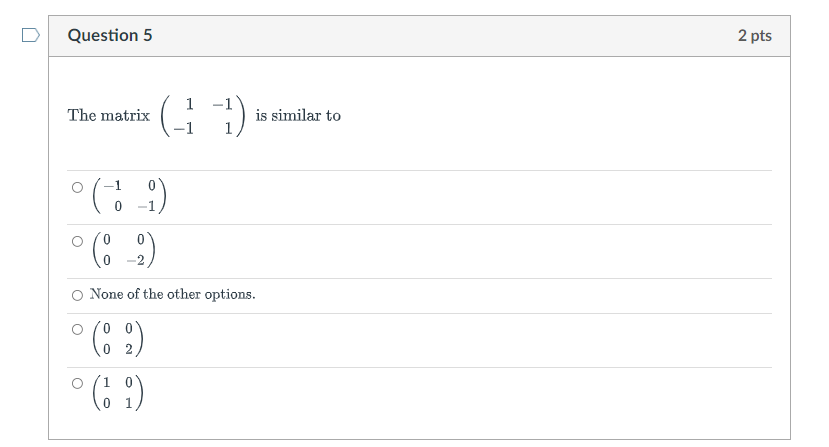Click the top-right -1 entry of the prompt matrix
Image resolution: width=829 pixels, height=447 pixels.
[x=223, y=104]
